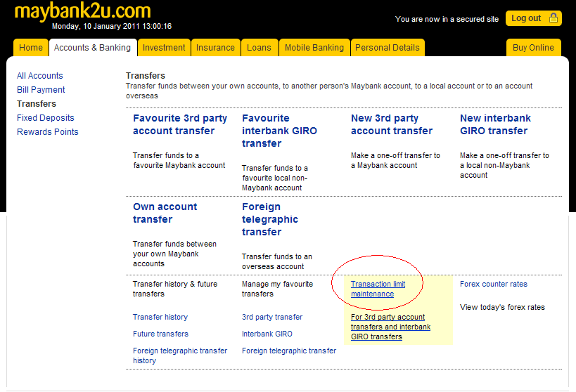Viewport: 576px width, 392px height.
Task: Go to the Loans tab
Action: point(259,48)
